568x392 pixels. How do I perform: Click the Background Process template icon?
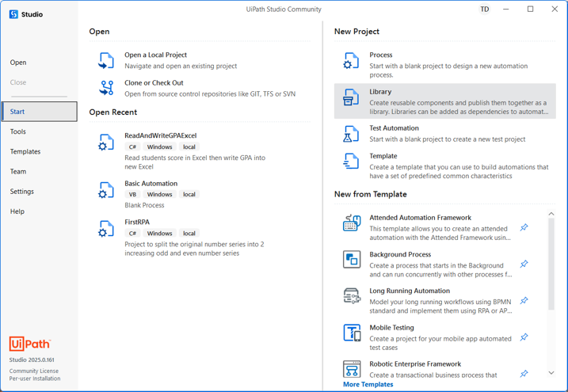352,260
